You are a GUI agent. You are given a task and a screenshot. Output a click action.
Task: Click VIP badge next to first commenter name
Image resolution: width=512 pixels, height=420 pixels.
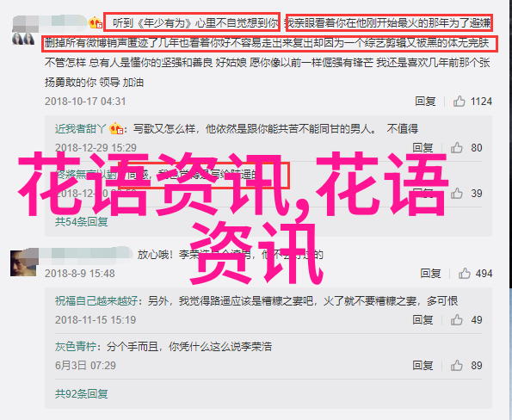pos(96,23)
